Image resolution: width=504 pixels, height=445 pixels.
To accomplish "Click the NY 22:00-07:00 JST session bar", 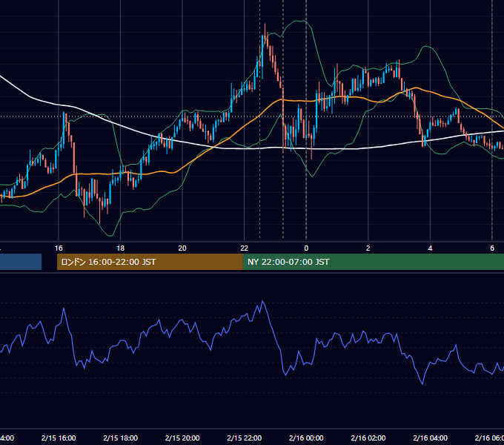I will [x=373, y=262].
